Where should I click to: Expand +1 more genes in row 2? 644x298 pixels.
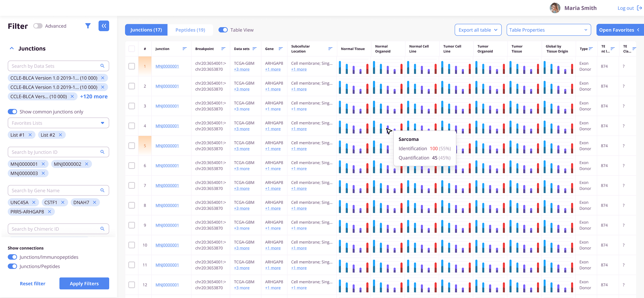point(273,89)
